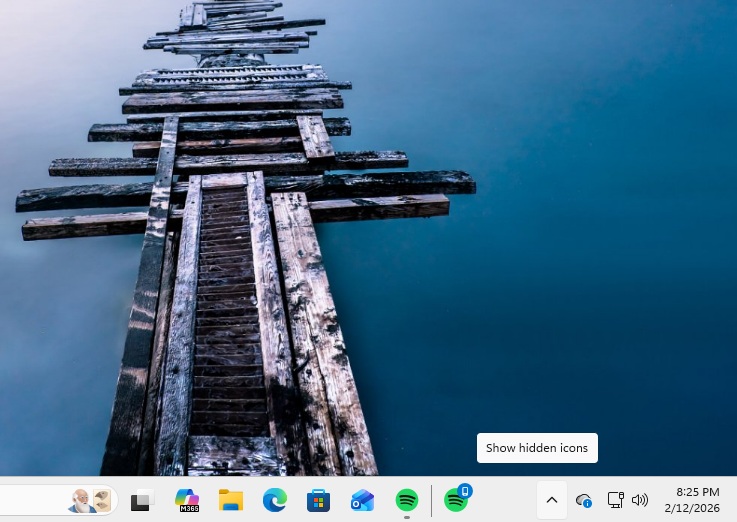The width and height of the screenshot is (737, 522).
Task: Open Task View from the taskbar
Action: (x=142, y=500)
